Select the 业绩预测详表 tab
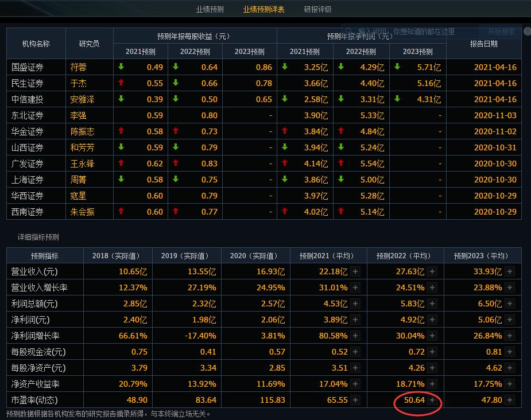 263,10
